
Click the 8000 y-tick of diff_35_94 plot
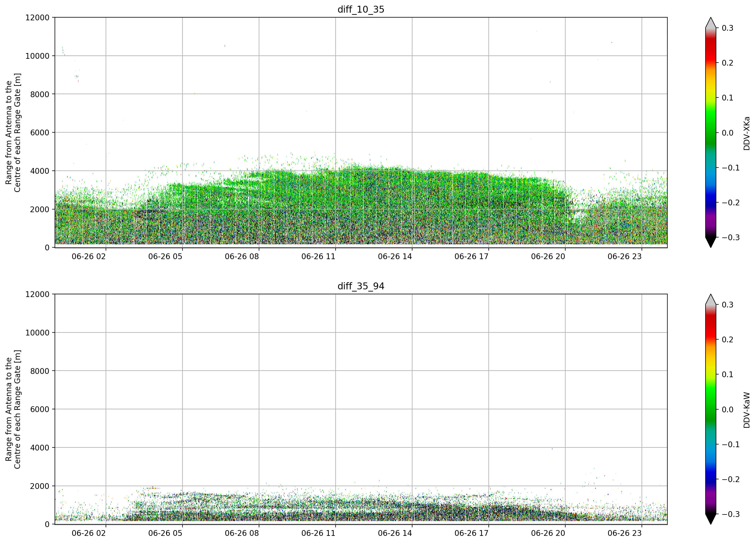click(x=40, y=371)
